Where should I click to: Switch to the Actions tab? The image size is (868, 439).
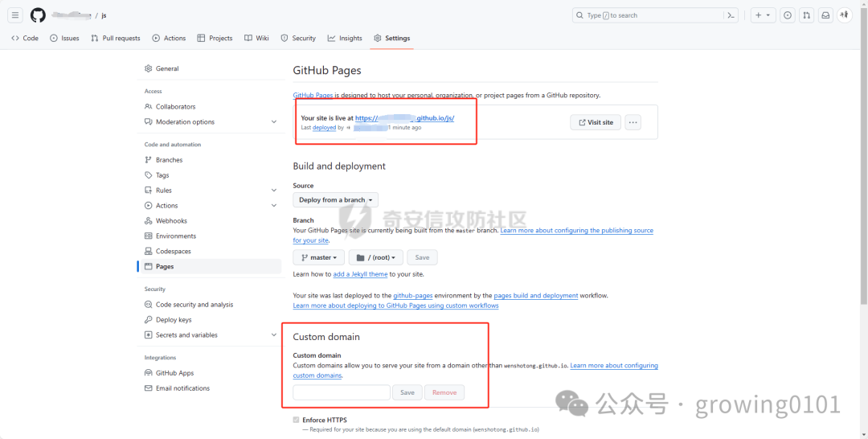170,39
